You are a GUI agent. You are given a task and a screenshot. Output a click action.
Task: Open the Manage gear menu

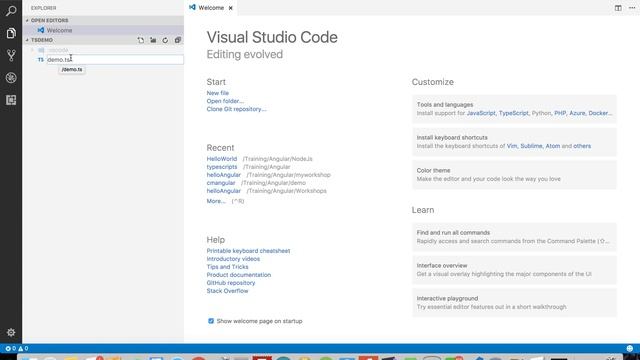tap(11, 333)
